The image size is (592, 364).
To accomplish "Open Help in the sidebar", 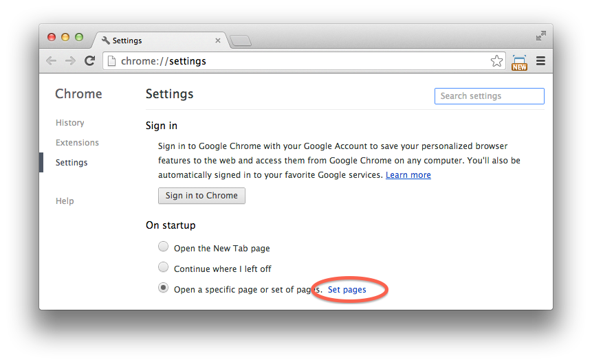I will pos(65,201).
